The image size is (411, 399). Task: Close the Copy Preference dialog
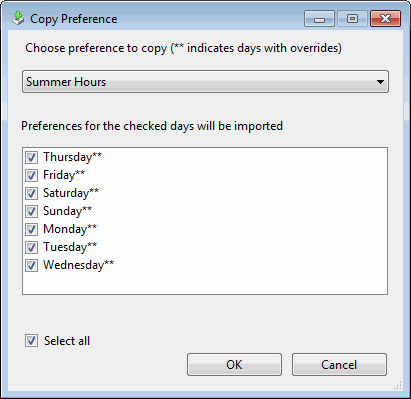pyautogui.click(x=385, y=19)
